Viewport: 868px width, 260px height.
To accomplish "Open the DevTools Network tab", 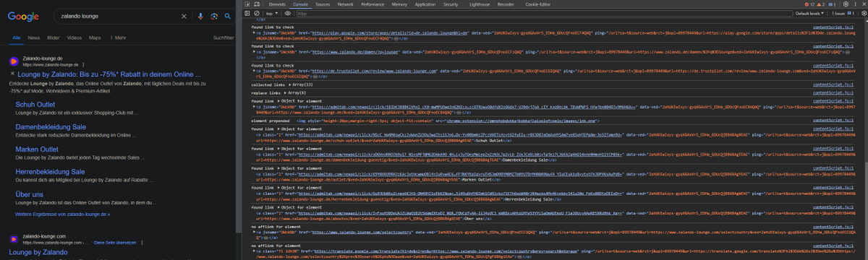I will coord(346,4).
